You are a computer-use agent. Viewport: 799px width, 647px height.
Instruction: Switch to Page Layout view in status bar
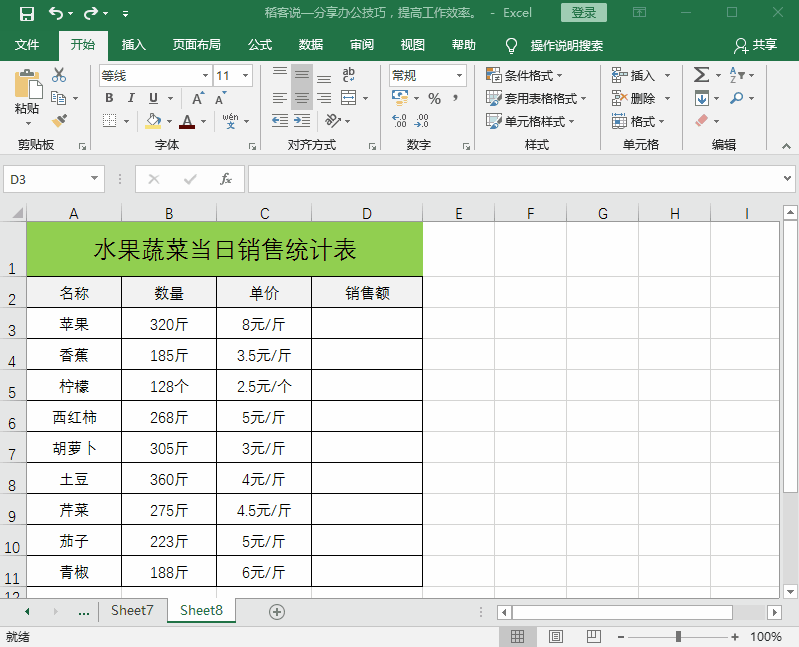555,637
